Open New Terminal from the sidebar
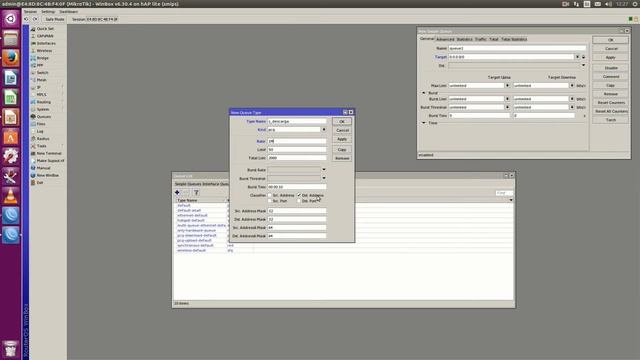Screen dimensions: 640x360 tap(49, 153)
